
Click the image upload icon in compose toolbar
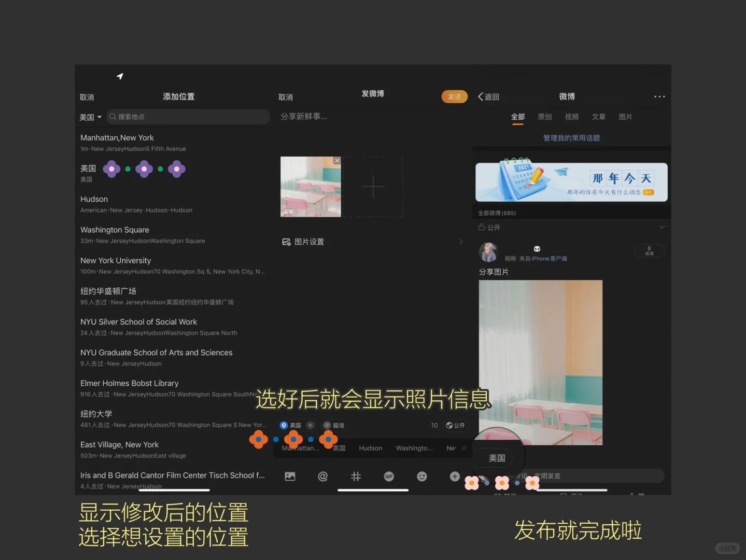[290, 476]
